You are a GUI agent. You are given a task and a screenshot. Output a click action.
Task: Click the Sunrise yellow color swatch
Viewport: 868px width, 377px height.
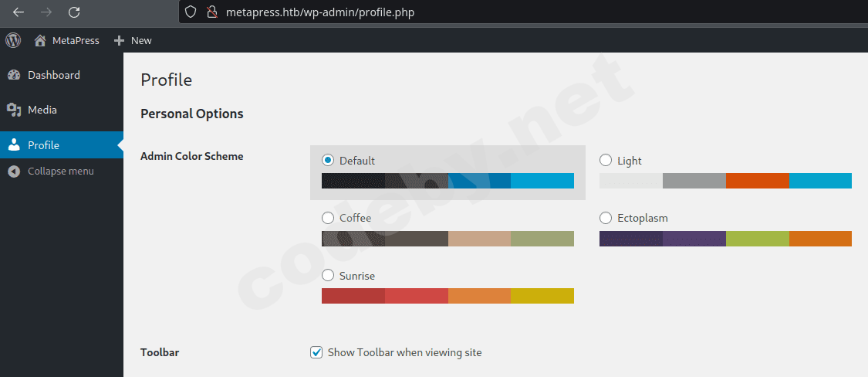pos(542,296)
